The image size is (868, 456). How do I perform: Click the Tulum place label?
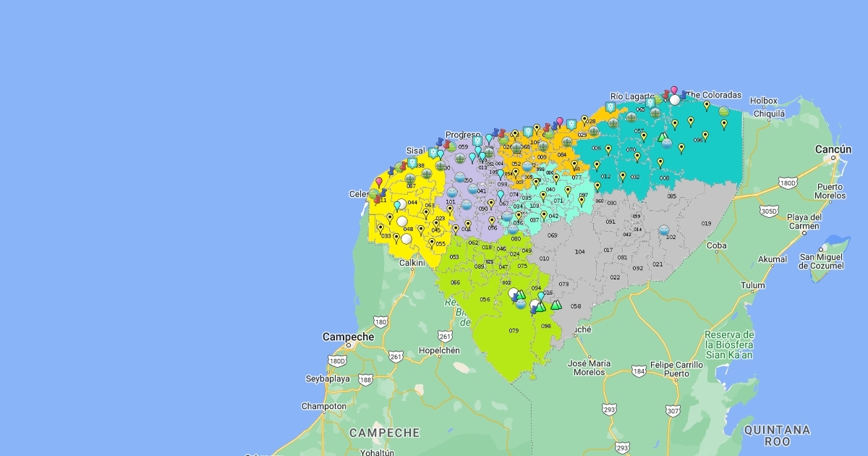(752, 285)
